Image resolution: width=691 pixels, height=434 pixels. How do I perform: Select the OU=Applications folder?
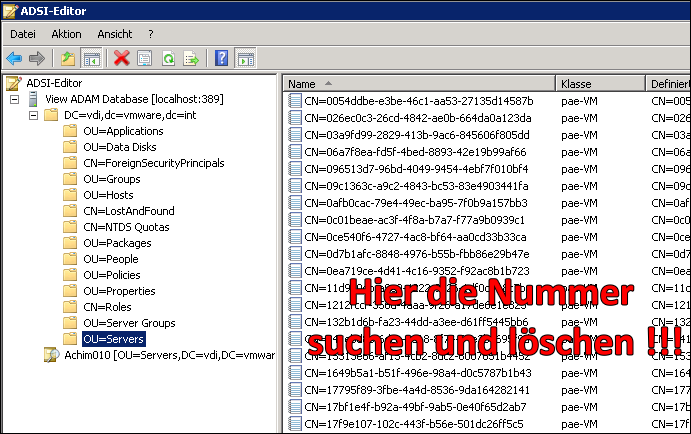click(x=123, y=131)
